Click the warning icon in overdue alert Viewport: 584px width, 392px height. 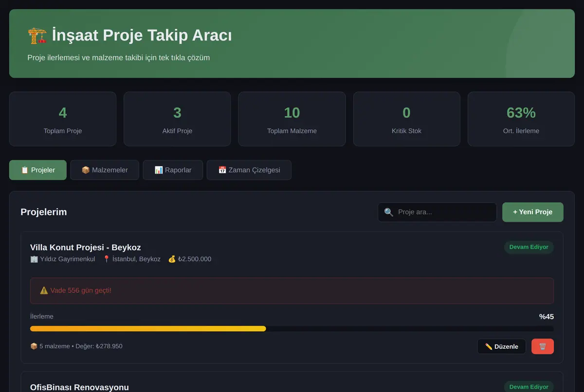(x=44, y=290)
